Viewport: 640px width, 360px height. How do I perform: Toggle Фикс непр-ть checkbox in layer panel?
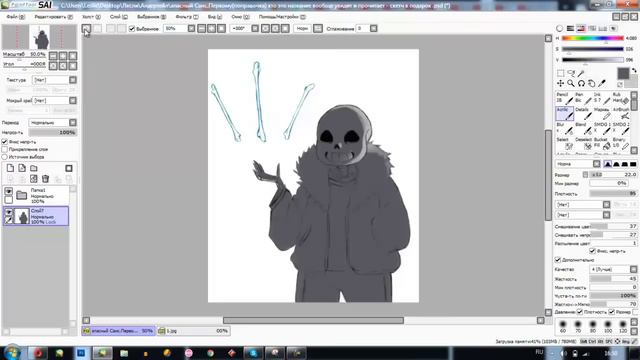5,142
